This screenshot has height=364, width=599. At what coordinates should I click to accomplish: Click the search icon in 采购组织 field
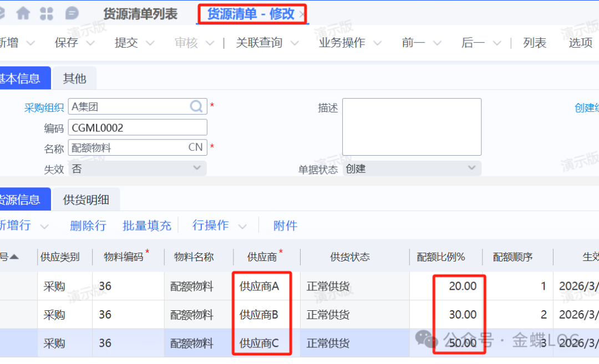[196, 106]
